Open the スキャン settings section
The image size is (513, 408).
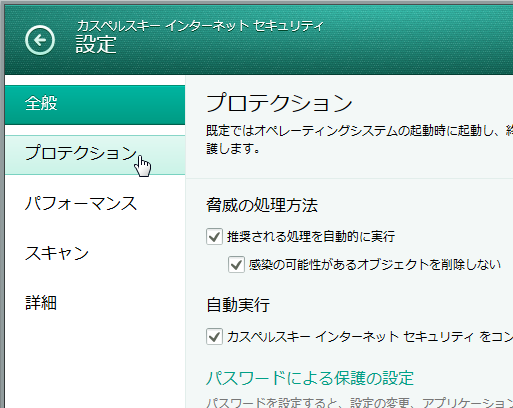[95, 253]
